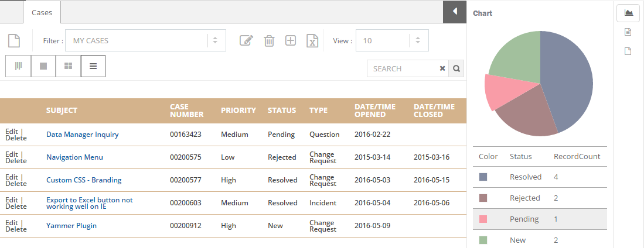Click Edit in the Custom CSS - Branding row
644x248 pixels.
point(12,177)
